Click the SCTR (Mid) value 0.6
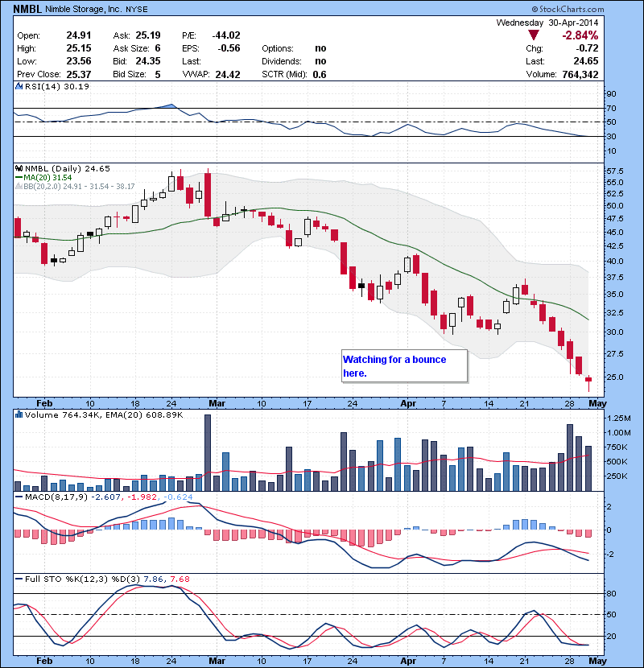644x668 pixels. click(320, 74)
